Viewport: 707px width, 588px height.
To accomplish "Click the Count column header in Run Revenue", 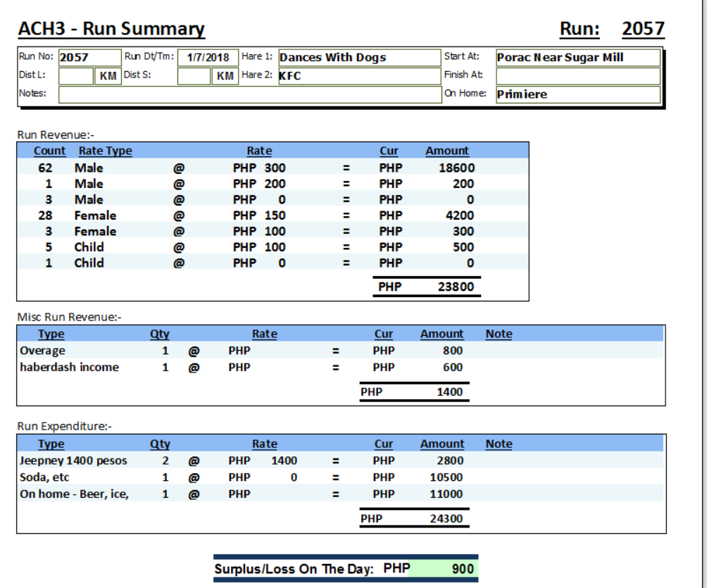I will [49, 151].
